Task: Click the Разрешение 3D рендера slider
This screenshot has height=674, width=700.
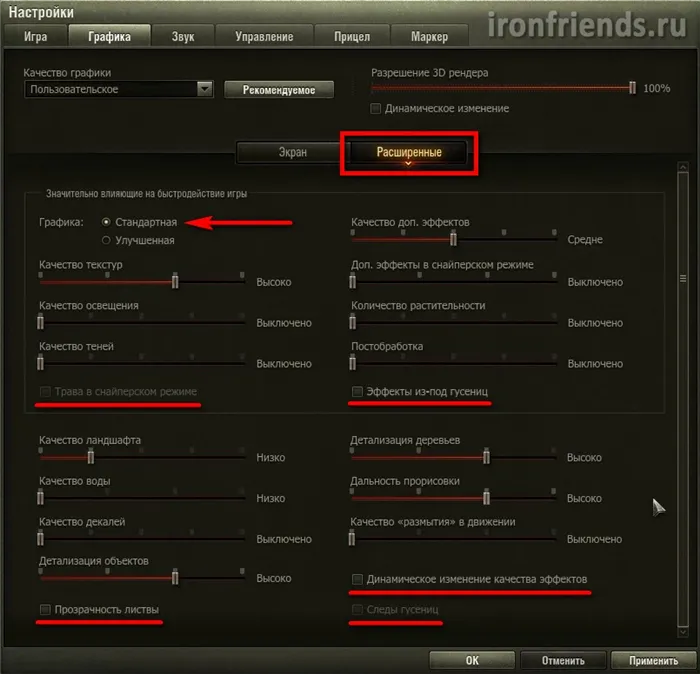Action: [500, 88]
